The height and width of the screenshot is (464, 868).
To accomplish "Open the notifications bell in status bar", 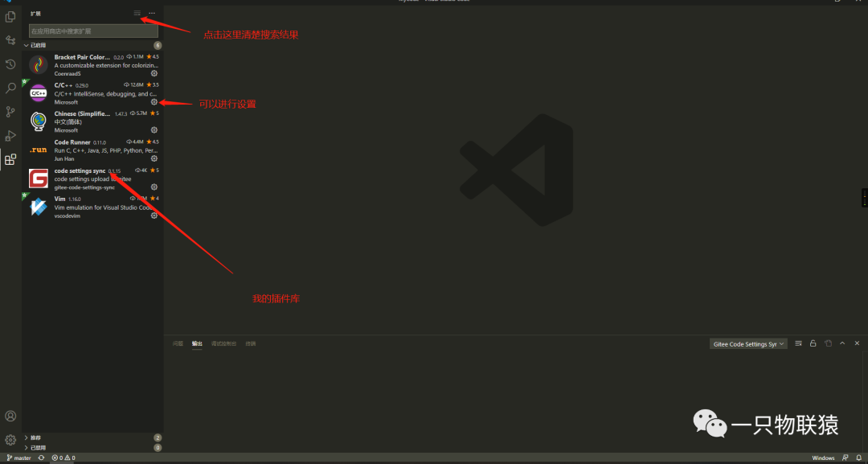I will coord(858,458).
